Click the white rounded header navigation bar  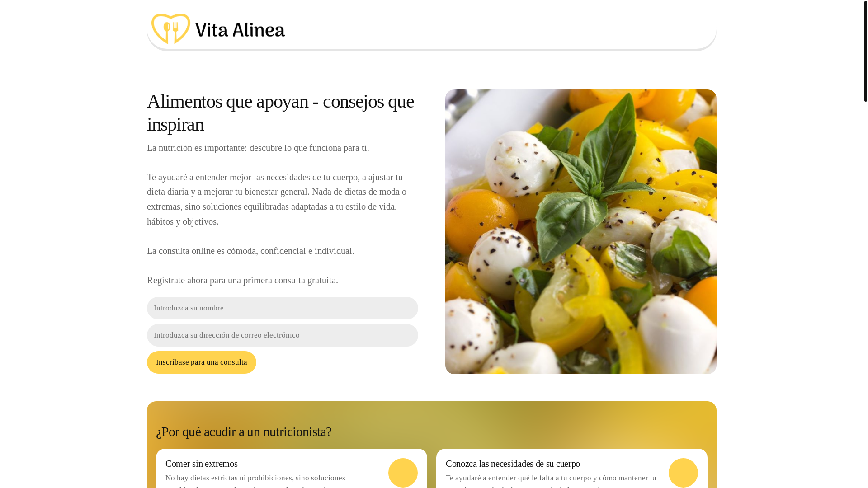pyautogui.click(x=431, y=25)
